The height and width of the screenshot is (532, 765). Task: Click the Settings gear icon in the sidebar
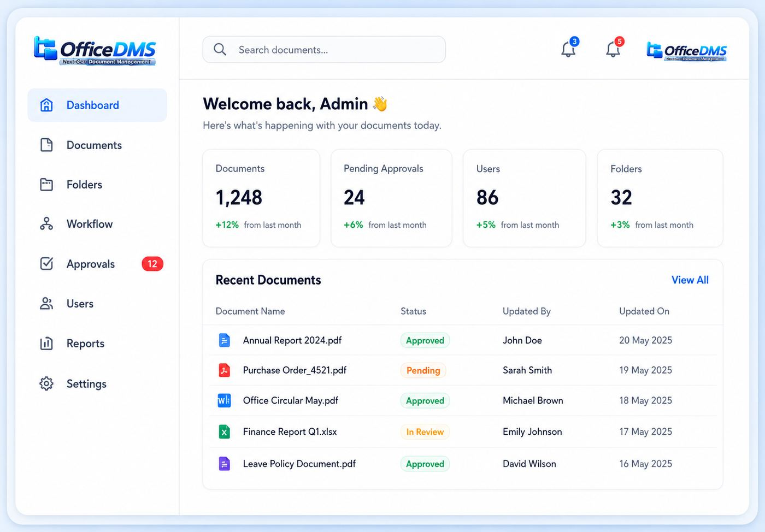pyautogui.click(x=46, y=383)
